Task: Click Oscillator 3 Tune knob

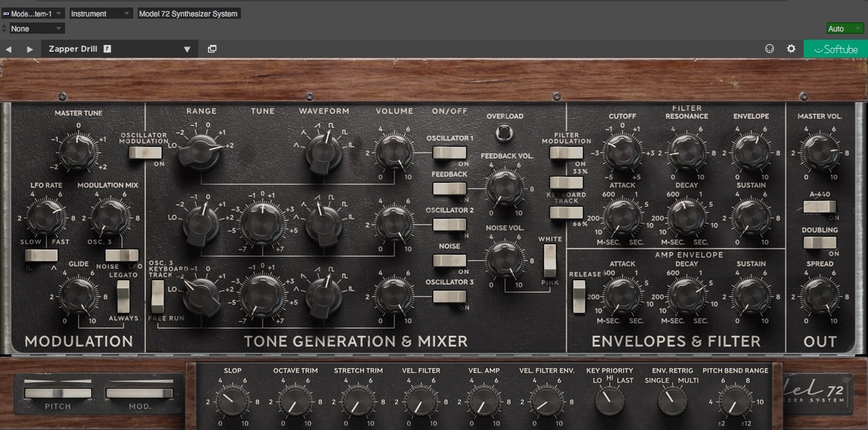Action: pos(263,295)
